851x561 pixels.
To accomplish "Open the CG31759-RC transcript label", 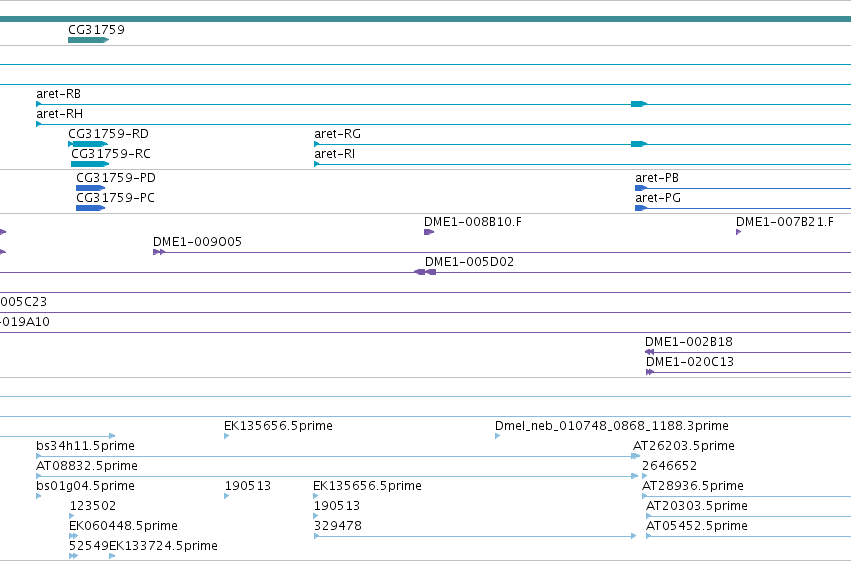I will pos(111,154).
